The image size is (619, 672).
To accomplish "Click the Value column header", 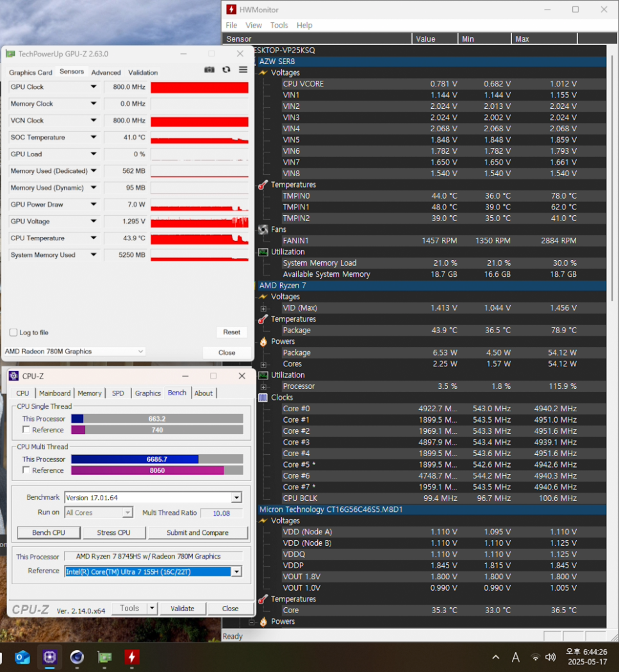I will click(434, 38).
